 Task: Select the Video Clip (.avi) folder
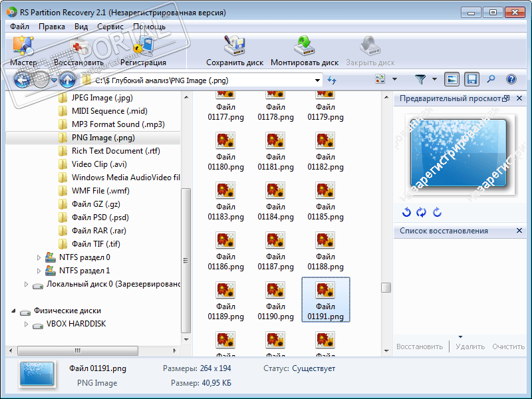click(99, 164)
